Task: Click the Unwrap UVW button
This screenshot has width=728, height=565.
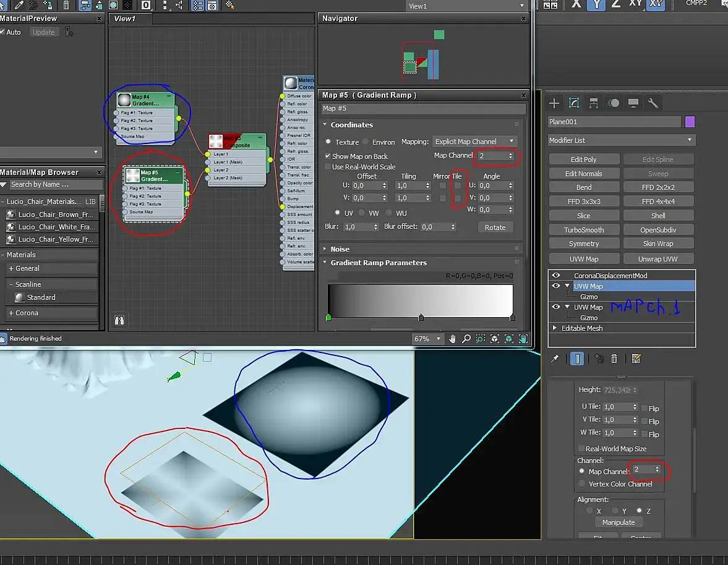Action: coord(658,259)
